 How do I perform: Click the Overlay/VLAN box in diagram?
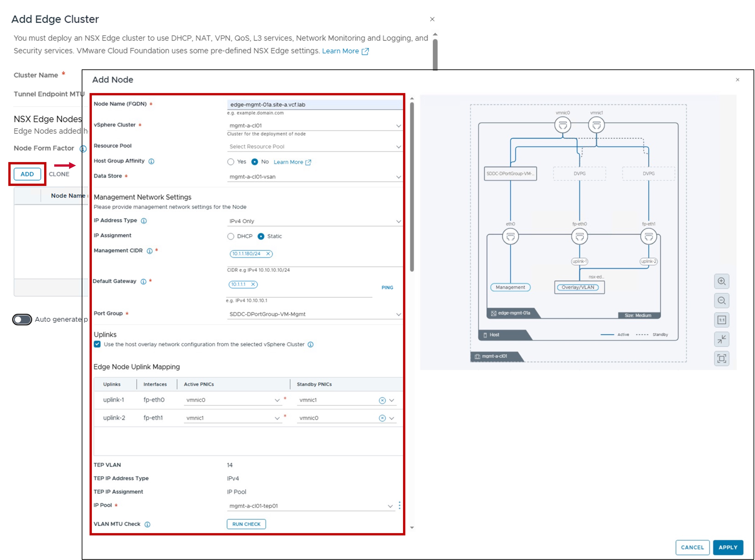(579, 288)
